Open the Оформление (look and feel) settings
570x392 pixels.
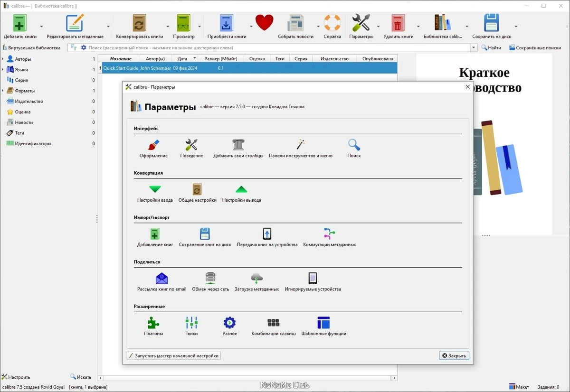click(x=153, y=149)
